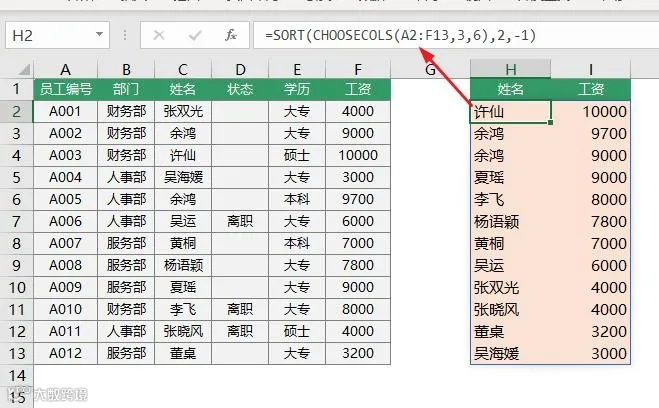Select column B header
The width and height of the screenshot is (659, 408).
pos(126,69)
